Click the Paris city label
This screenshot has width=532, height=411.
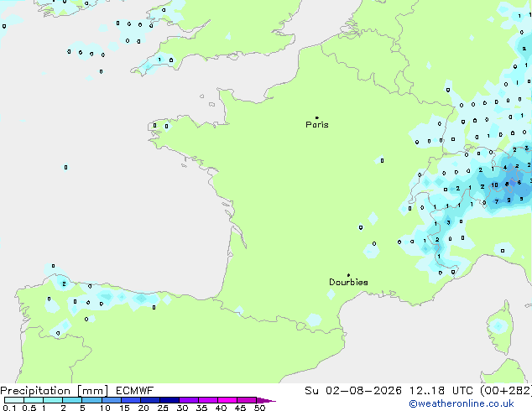click(x=317, y=125)
